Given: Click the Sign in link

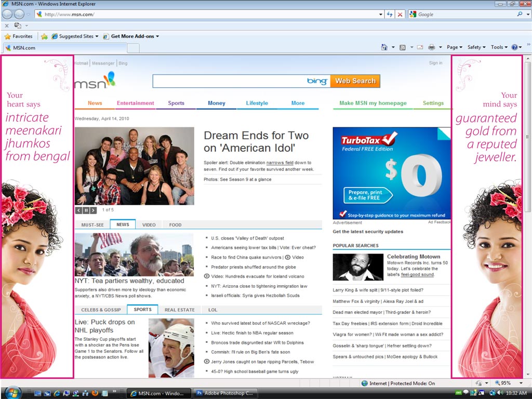Looking at the screenshot, I should (x=436, y=63).
